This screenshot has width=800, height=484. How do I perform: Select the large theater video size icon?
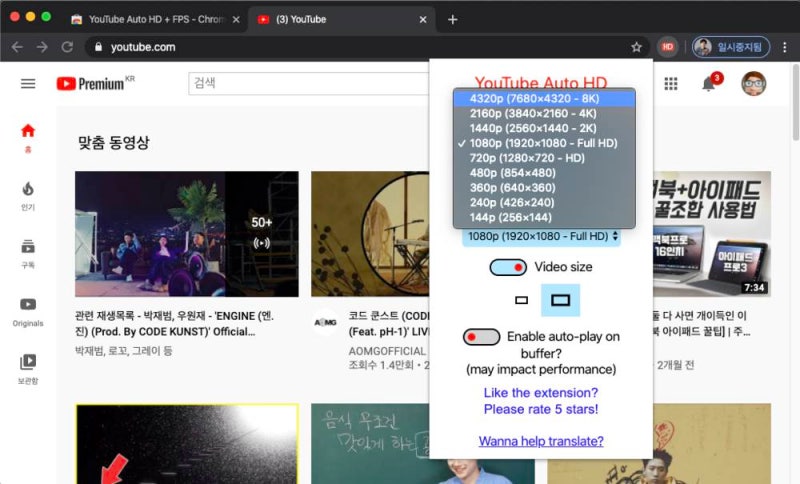coord(560,300)
